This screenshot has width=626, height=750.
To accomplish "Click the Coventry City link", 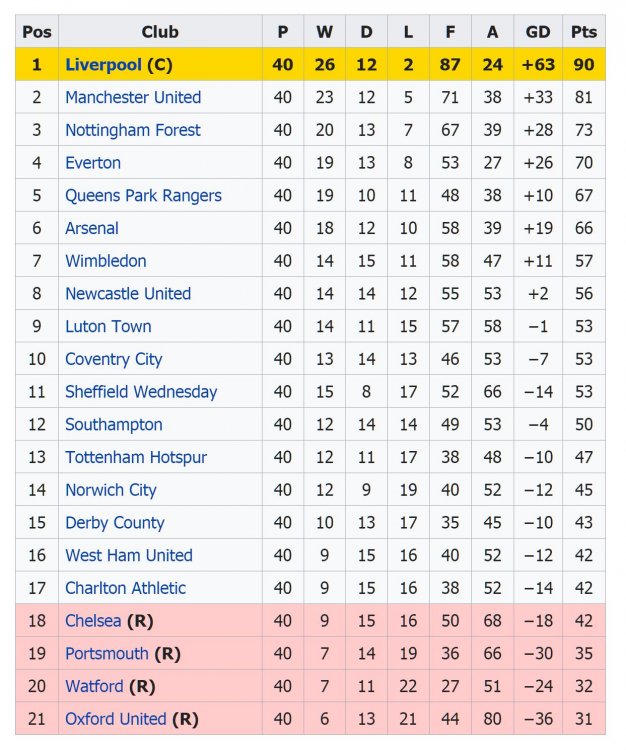I will coord(113,359).
